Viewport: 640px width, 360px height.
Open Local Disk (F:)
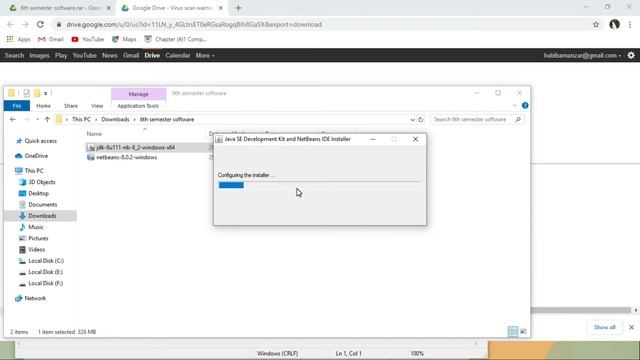tap(45, 283)
